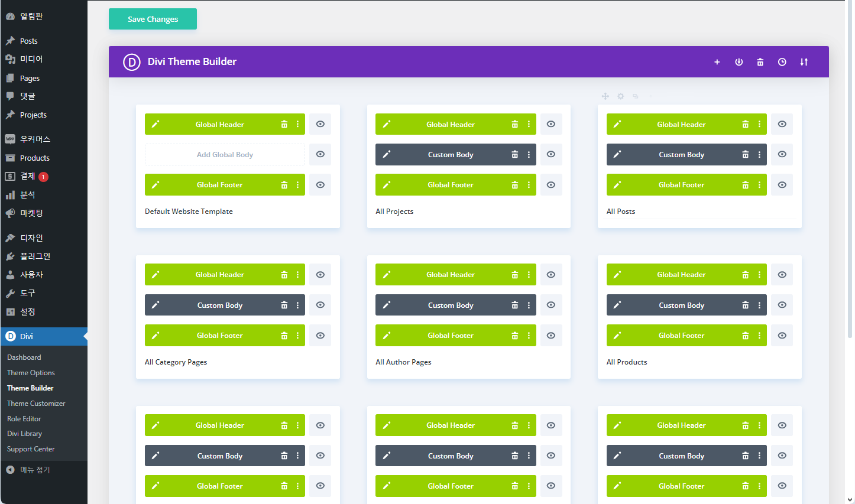Toggle Custom Body visibility in All Author Pages
Viewport: 855px width, 504px height.
(551, 305)
